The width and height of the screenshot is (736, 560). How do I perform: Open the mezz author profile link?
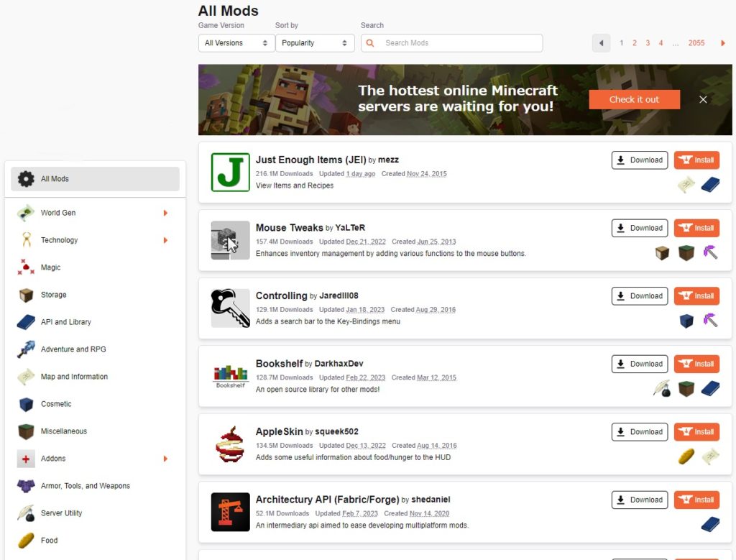pyautogui.click(x=388, y=160)
